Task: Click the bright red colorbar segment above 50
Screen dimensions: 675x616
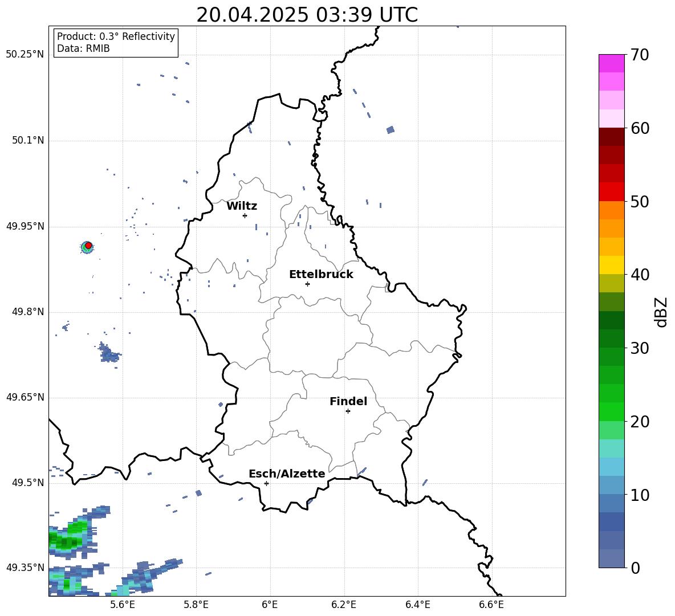Action: [611, 192]
